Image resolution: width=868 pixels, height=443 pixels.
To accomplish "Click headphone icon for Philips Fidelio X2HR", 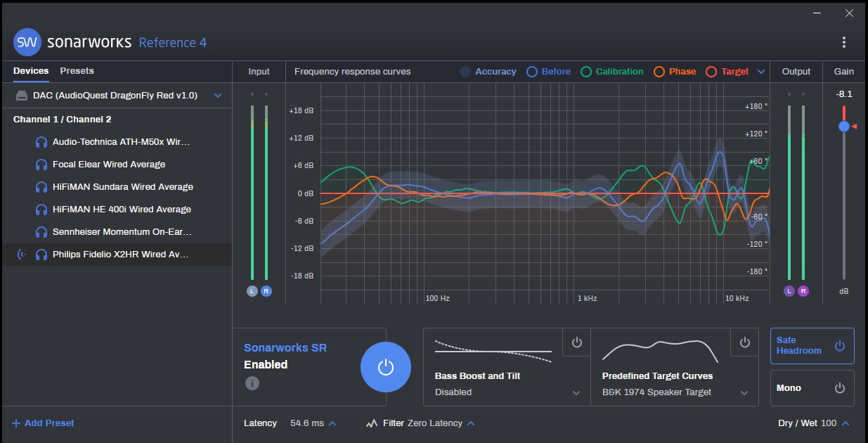I will pyautogui.click(x=41, y=255).
